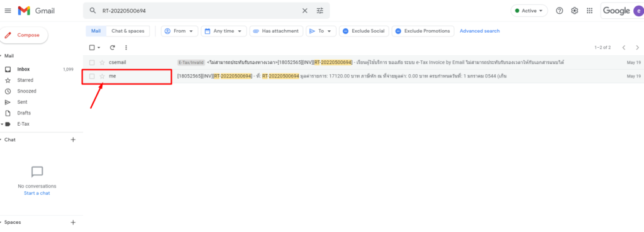Create a new space plus icon
The width and height of the screenshot is (644, 232).
pos(73,222)
